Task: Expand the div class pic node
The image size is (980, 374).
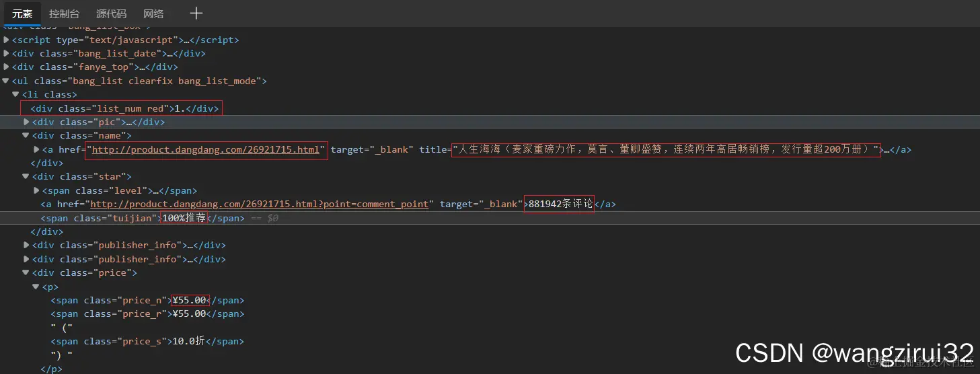Action: click(27, 122)
